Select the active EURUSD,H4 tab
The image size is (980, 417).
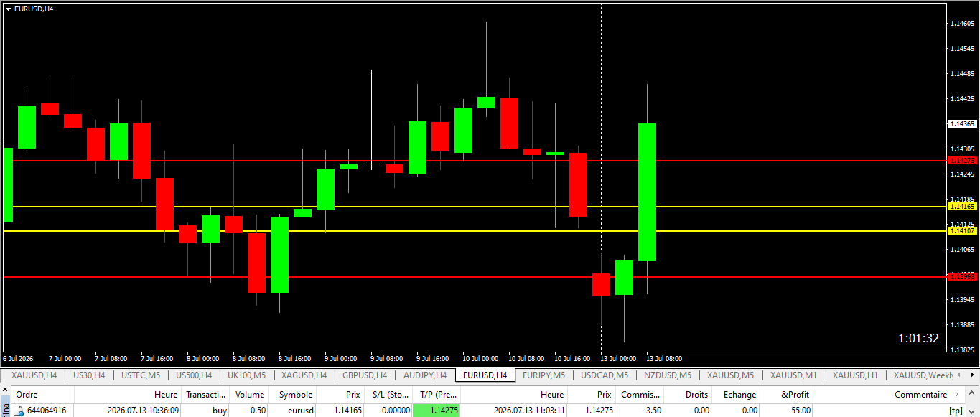point(485,375)
